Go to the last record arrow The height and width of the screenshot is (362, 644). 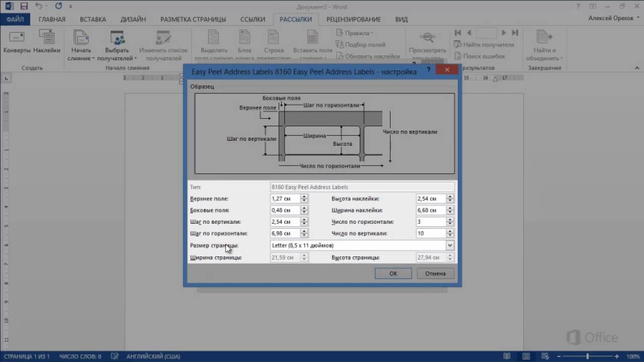(x=515, y=33)
